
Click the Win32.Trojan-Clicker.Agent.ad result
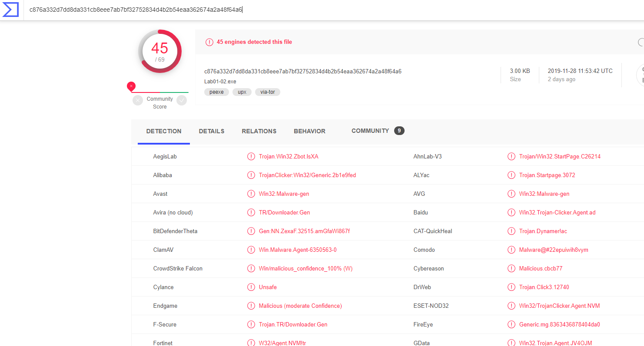557,212
